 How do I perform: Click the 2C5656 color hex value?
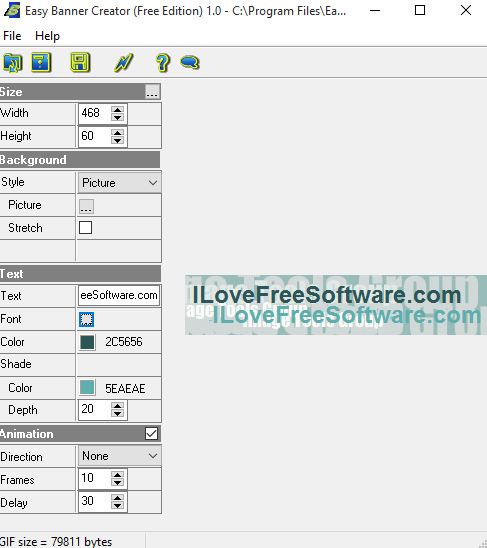click(x=124, y=342)
